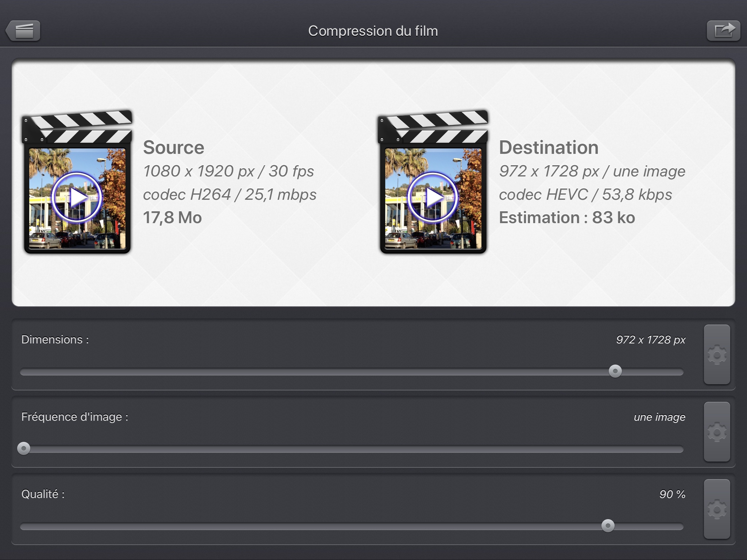747x560 pixels.
Task: Click the '17,8 Mo' source size
Action: tap(172, 218)
